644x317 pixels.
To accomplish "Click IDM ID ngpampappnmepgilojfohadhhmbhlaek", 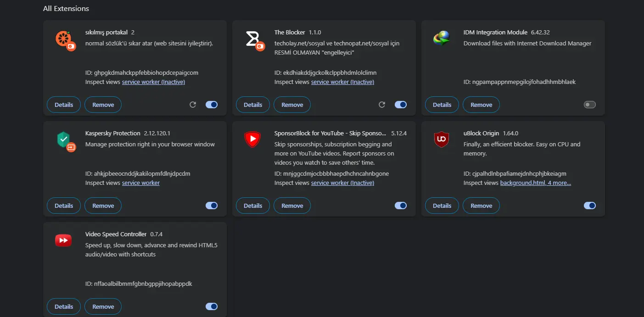I will [x=520, y=82].
